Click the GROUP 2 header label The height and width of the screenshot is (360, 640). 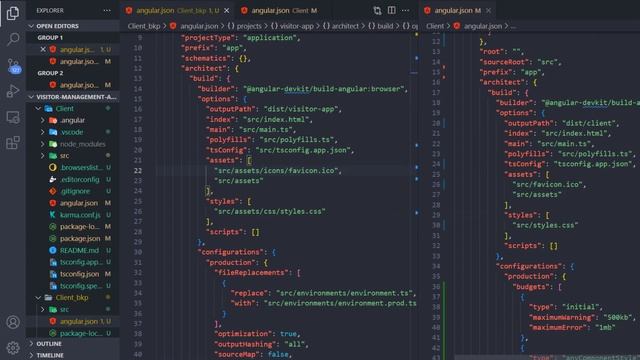[50, 73]
